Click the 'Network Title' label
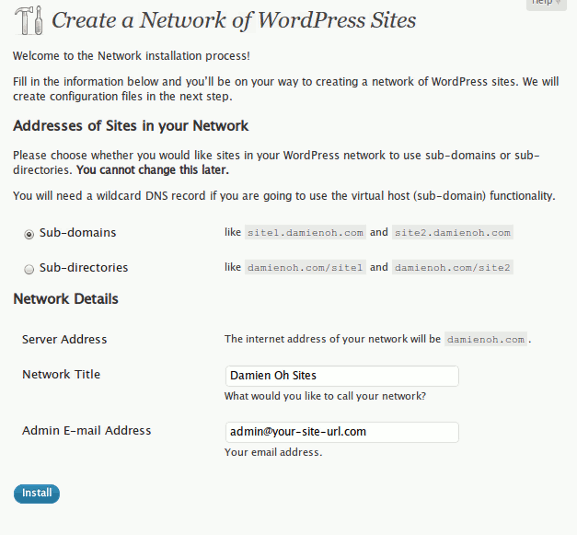 pyautogui.click(x=61, y=374)
